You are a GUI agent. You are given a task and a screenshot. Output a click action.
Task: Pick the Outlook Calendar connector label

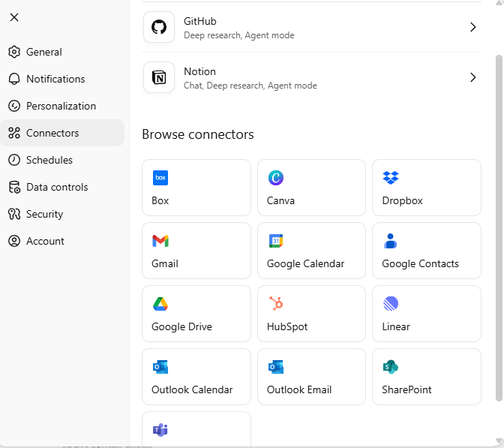[192, 389]
